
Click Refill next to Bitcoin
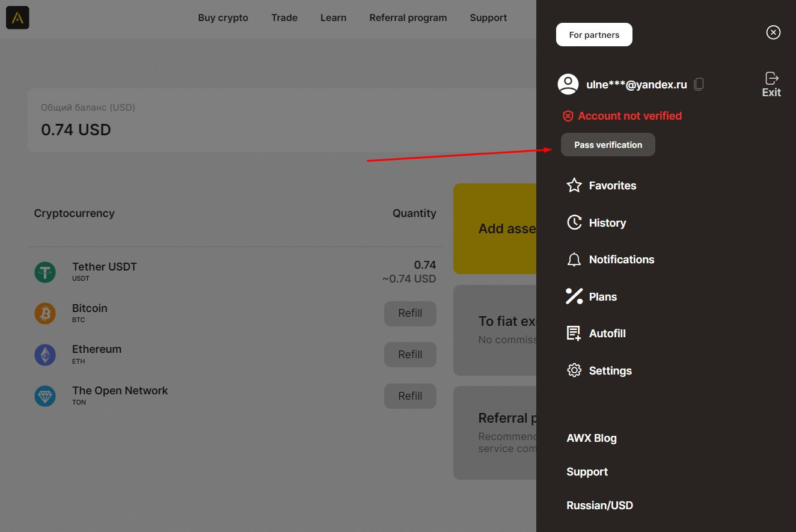pos(410,313)
